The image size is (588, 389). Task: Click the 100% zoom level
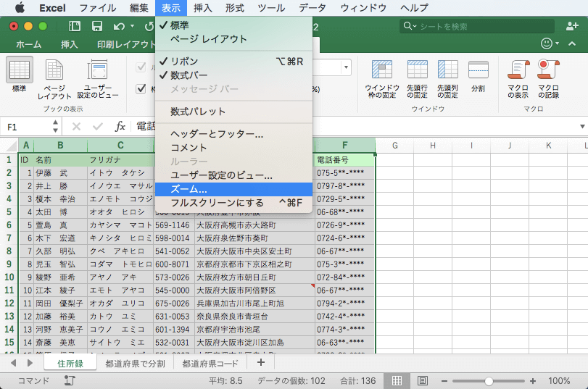click(x=559, y=381)
